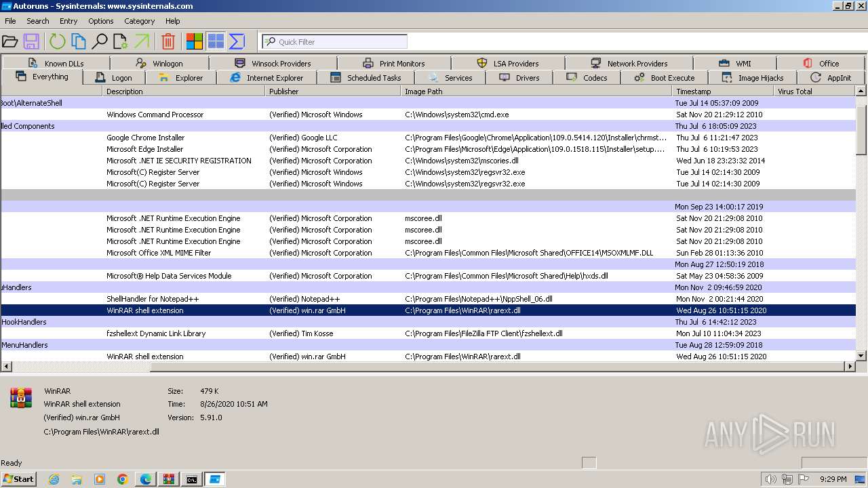
Task: Open the File menu
Action: coord(10,21)
